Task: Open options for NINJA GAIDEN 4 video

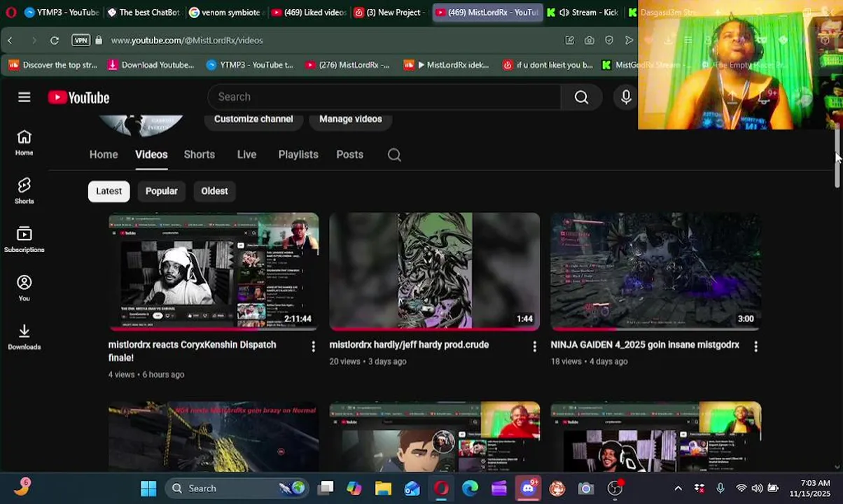Action: tap(755, 346)
